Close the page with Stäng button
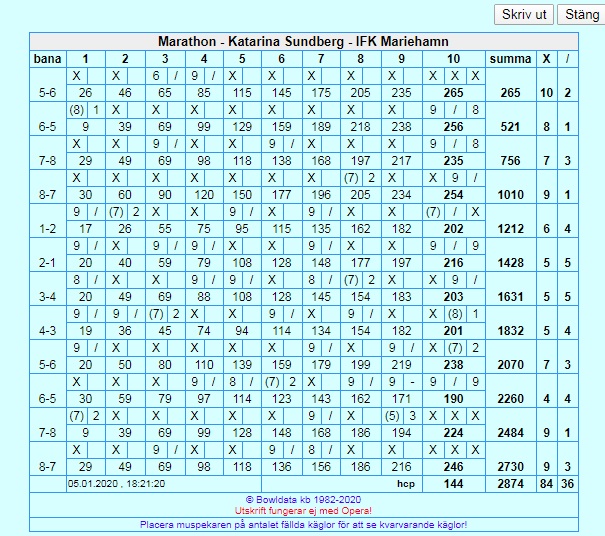This screenshot has height=536, width=605. pos(581,15)
